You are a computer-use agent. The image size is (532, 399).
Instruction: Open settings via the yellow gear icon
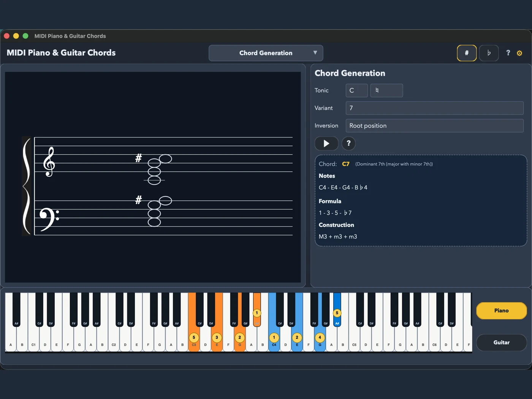519,53
